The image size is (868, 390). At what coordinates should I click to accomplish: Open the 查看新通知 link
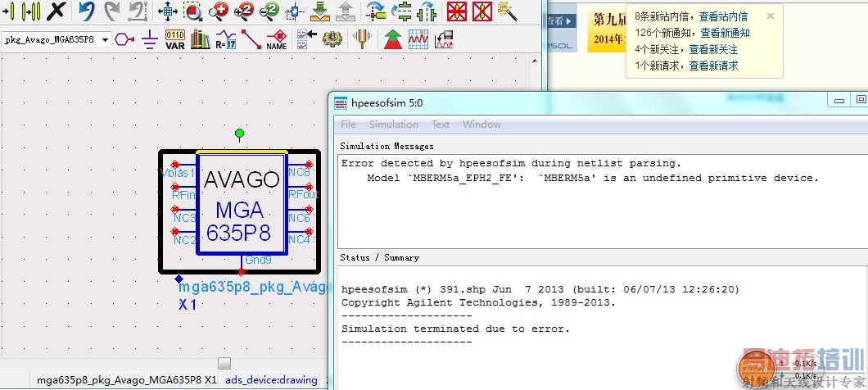click(726, 34)
